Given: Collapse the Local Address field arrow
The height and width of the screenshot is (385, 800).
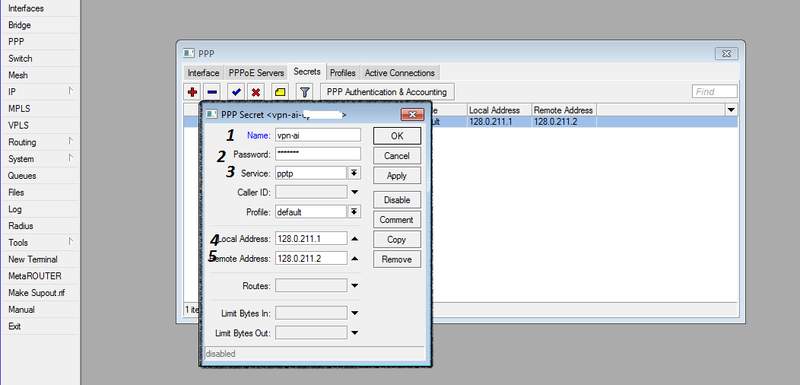Looking at the screenshot, I should point(355,238).
